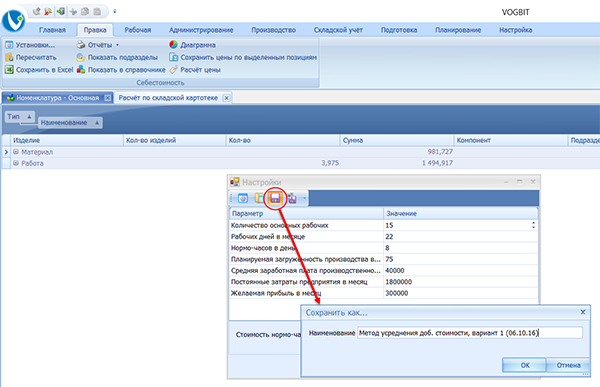Click the Диаграмма pie chart icon

pyautogui.click(x=173, y=45)
